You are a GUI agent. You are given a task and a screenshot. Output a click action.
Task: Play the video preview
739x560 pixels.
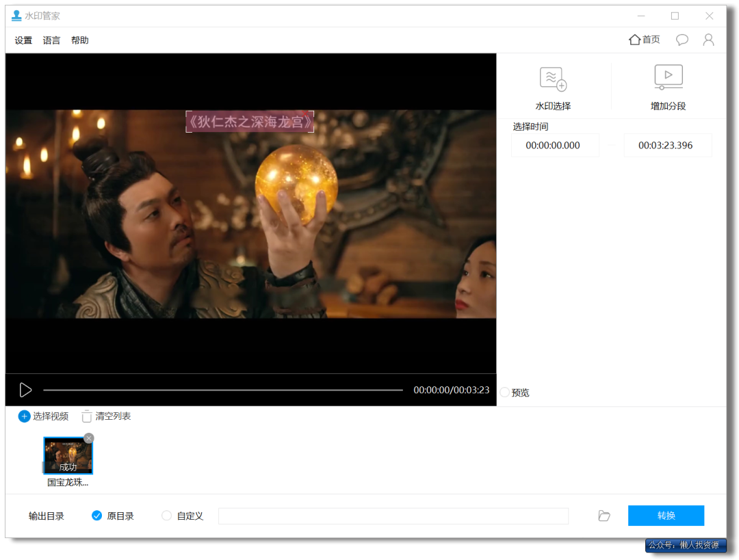pyautogui.click(x=25, y=390)
